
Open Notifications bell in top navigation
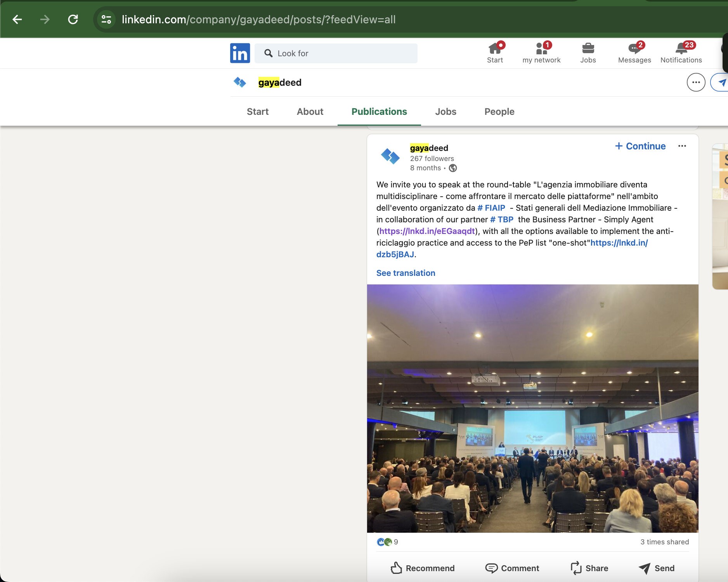point(681,53)
